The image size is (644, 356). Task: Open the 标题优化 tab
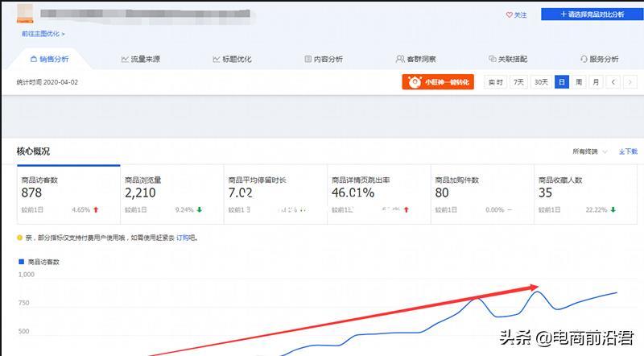[232, 59]
